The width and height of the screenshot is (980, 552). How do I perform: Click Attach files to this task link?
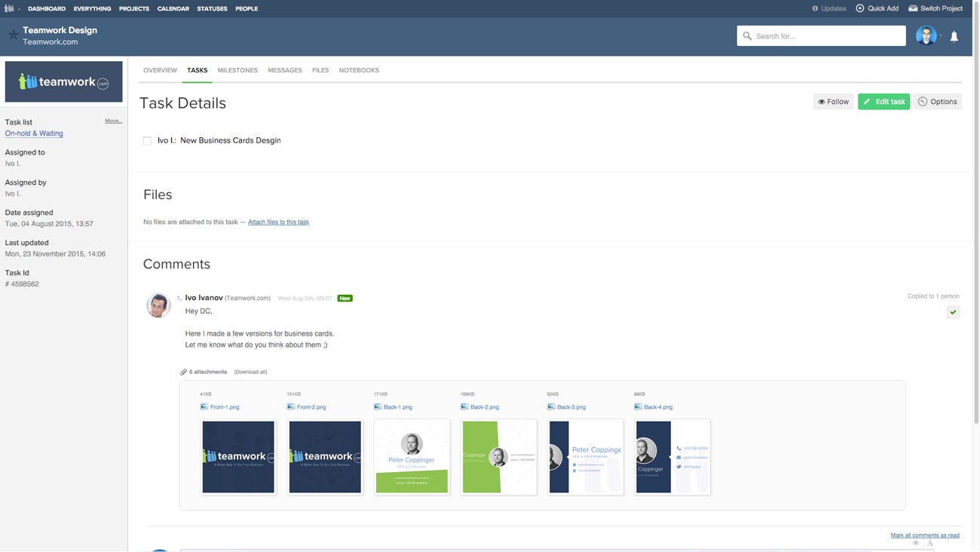coord(278,222)
